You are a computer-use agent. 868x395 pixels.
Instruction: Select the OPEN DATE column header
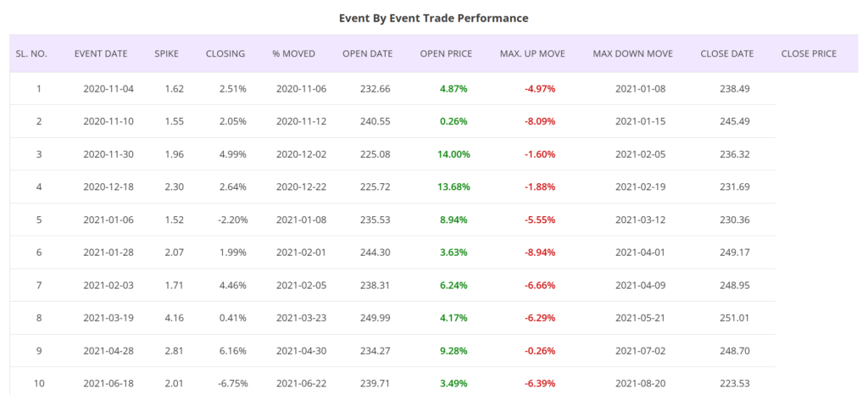click(367, 53)
